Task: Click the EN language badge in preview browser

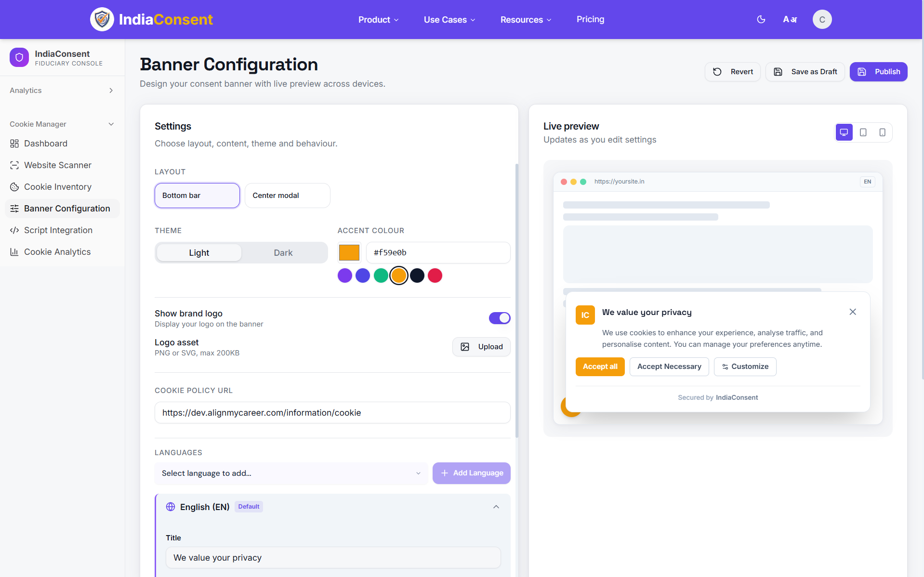Action: (x=868, y=182)
